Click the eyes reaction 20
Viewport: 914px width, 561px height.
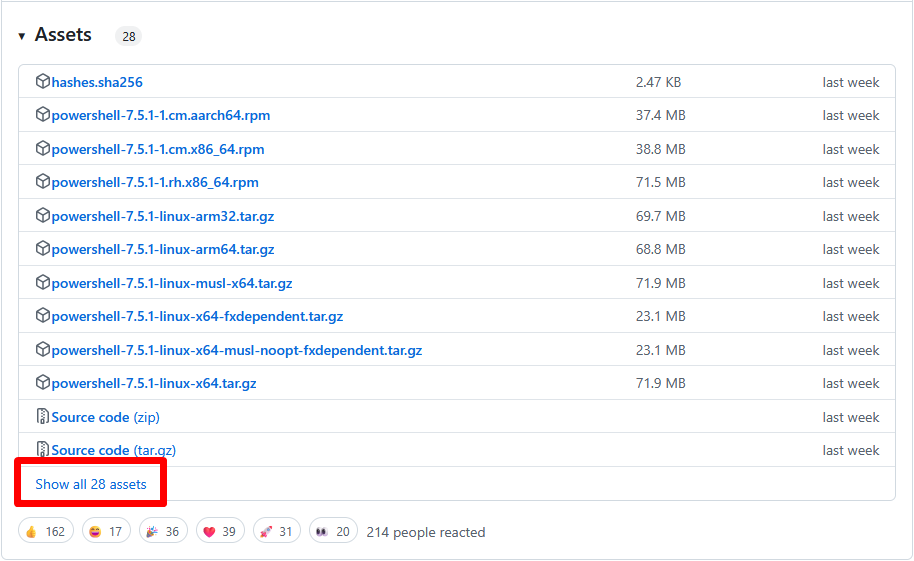[x=333, y=531]
